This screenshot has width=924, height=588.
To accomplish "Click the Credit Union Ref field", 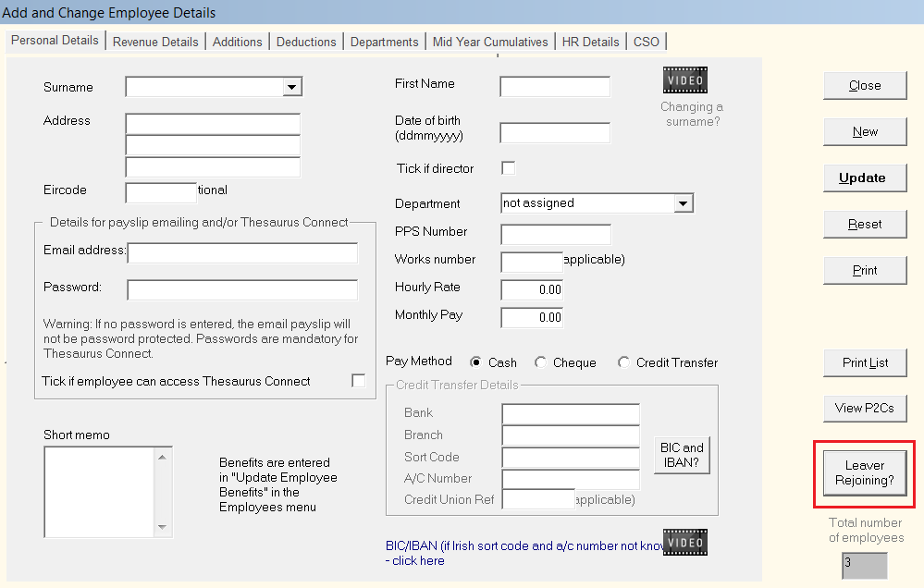I will (x=538, y=499).
